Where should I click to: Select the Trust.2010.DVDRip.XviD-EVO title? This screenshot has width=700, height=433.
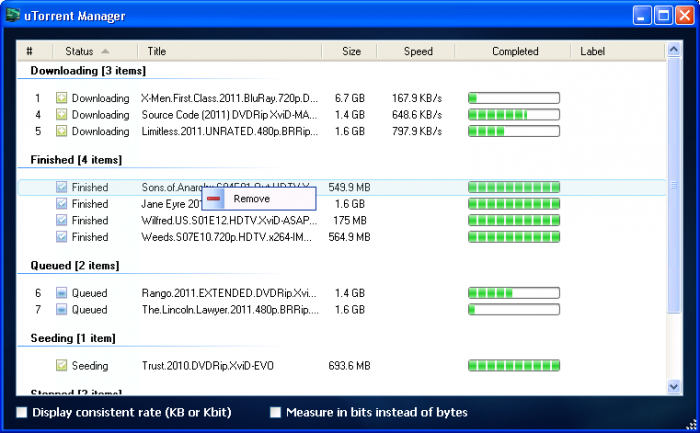click(x=208, y=366)
